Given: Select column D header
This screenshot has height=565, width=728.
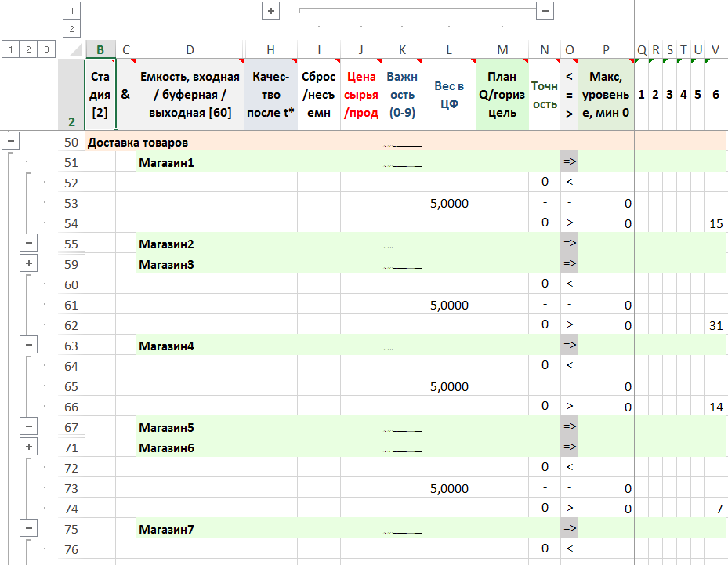Looking at the screenshot, I should tap(190, 50).
